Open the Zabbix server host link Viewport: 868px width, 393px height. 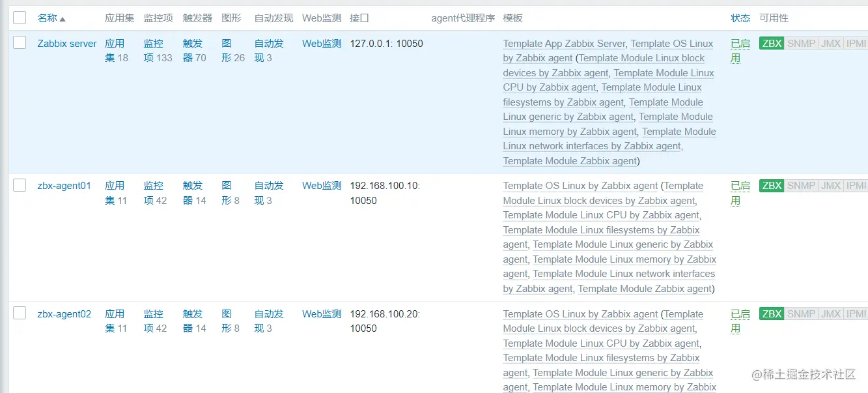point(67,44)
